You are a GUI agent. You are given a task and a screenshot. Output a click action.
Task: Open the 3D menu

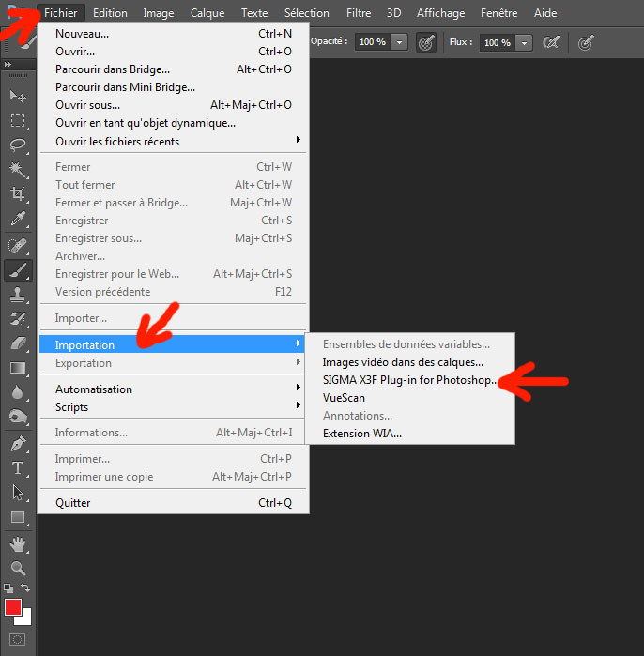[x=393, y=13]
